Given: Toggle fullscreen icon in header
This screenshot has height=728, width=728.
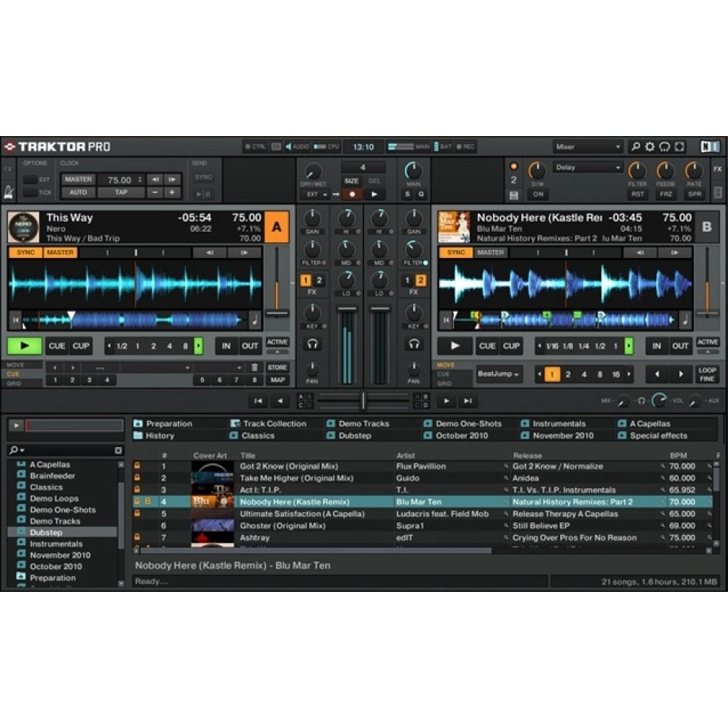Looking at the screenshot, I should [679, 146].
